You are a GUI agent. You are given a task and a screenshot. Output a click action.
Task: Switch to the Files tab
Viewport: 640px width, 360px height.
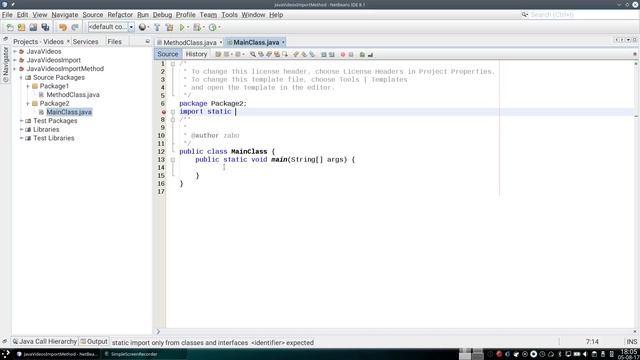[114, 42]
